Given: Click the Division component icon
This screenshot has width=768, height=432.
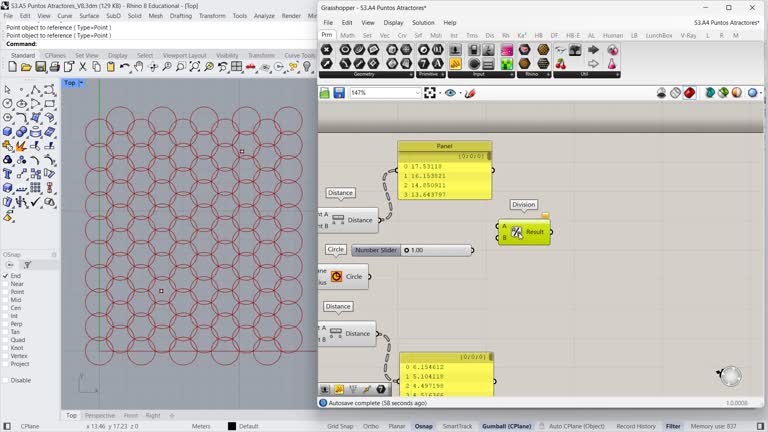Looking at the screenshot, I should click(517, 232).
